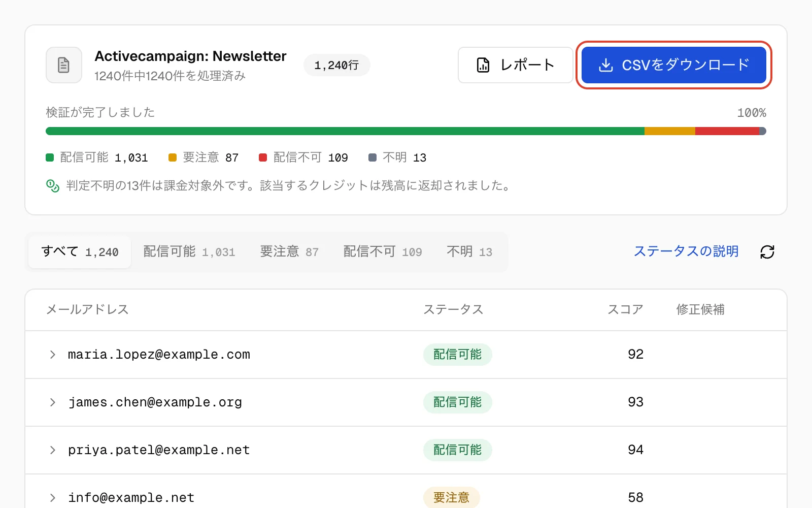Expand the james.chen@example.org row

(52, 402)
